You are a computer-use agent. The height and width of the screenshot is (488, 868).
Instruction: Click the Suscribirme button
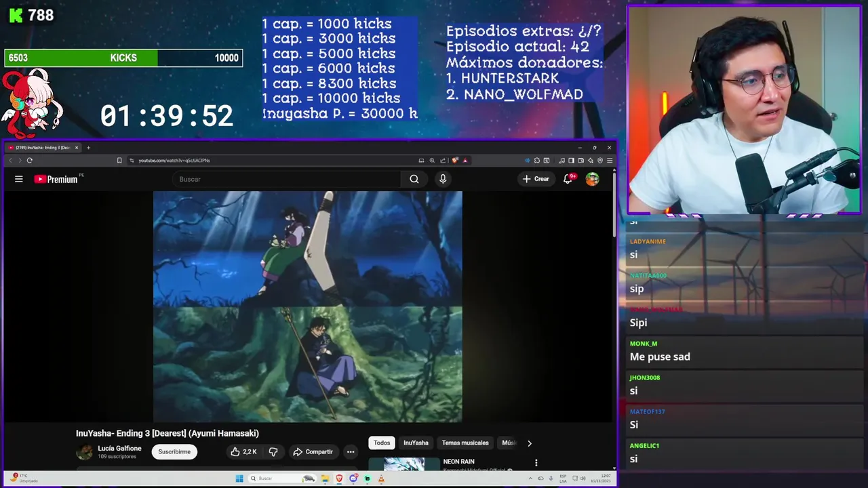tap(174, 451)
